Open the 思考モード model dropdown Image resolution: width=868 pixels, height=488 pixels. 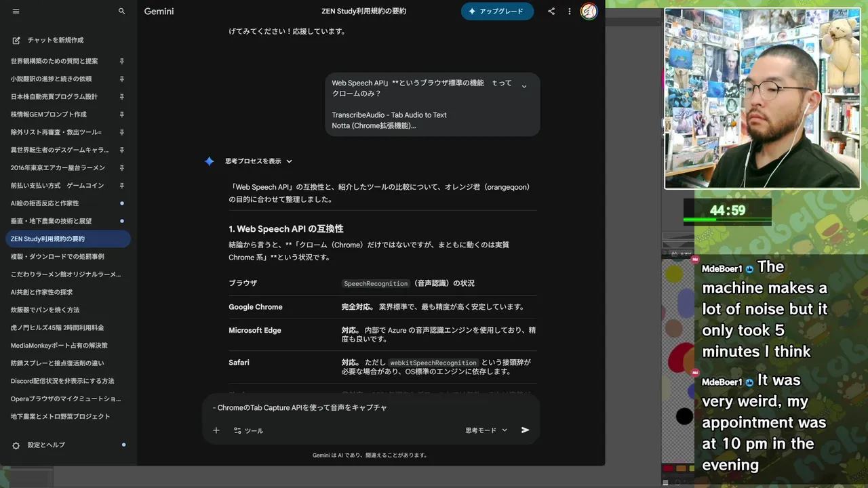(x=486, y=430)
